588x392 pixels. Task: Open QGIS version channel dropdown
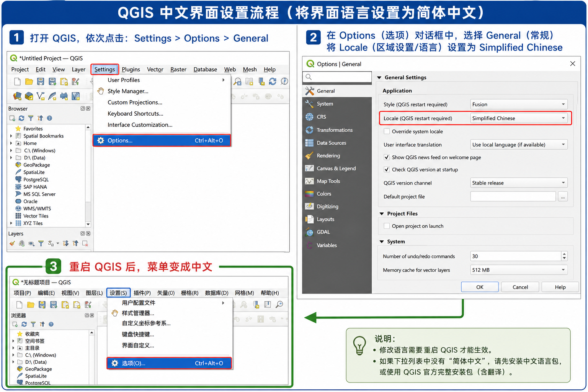[x=519, y=183]
